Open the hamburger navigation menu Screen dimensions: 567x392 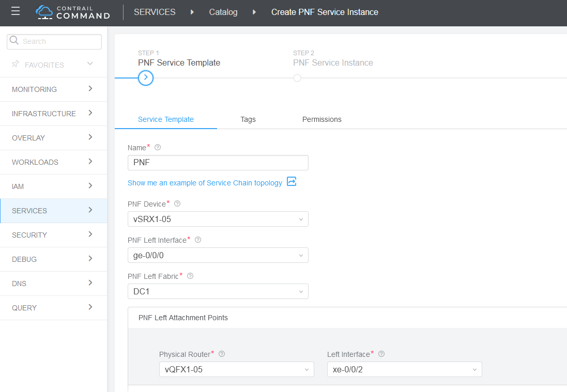[16, 11]
